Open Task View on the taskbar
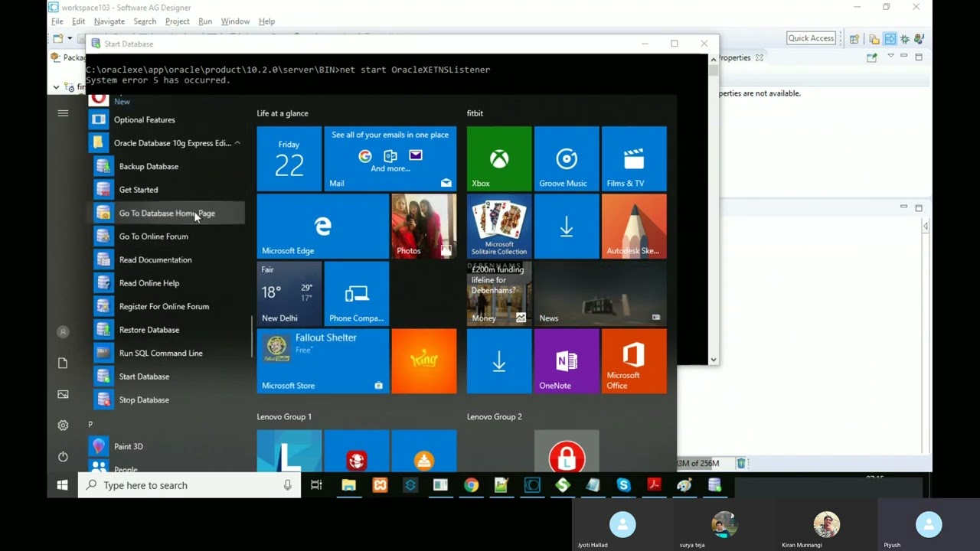Screen dimensions: 980x551 coord(316,485)
